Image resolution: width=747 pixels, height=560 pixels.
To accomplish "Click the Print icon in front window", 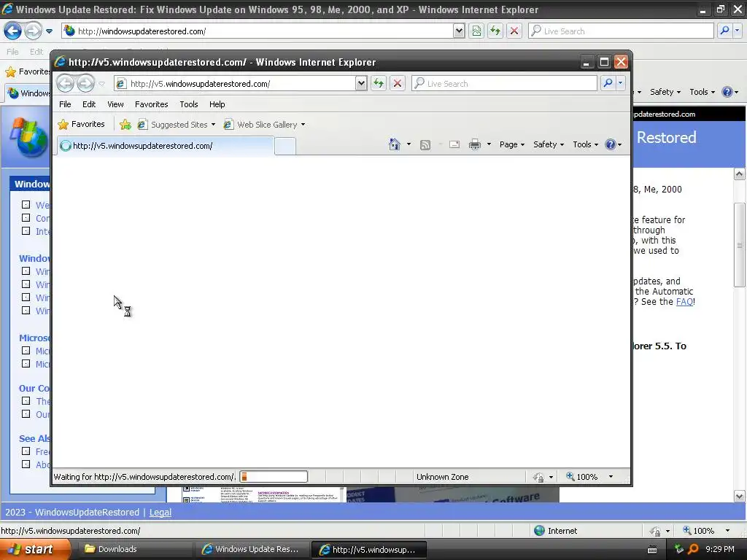I will click(x=475, y=144).
